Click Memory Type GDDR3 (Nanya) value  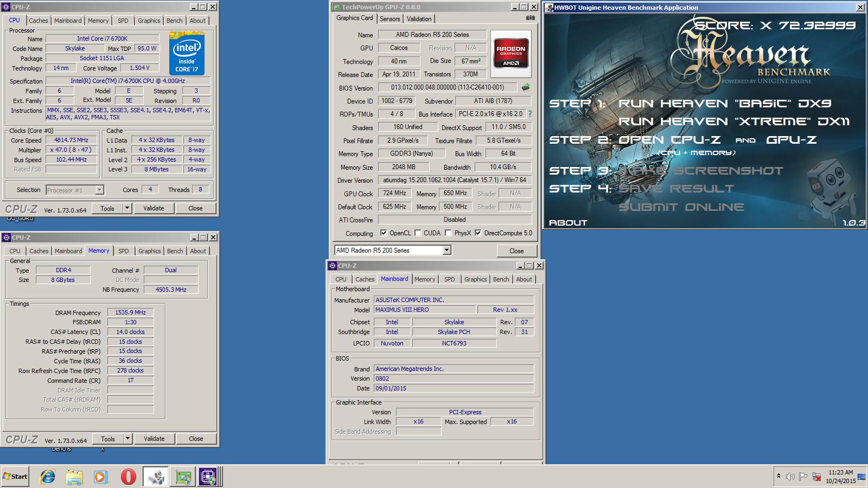[411, 153]
